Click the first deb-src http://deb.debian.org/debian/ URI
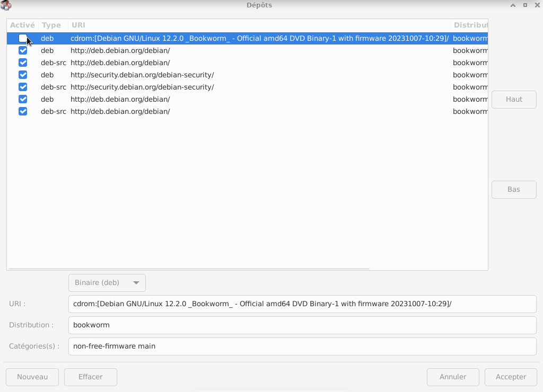 [x=120, y=63]
